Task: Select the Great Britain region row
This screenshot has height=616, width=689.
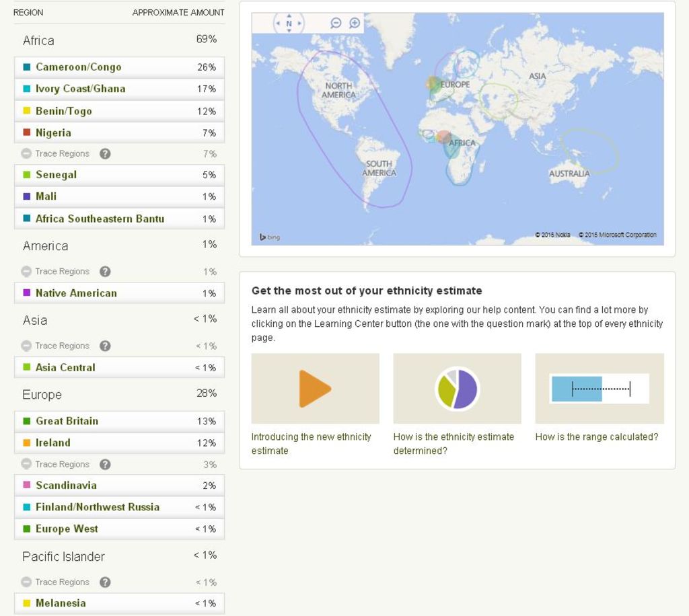Action: pos(120,421)
